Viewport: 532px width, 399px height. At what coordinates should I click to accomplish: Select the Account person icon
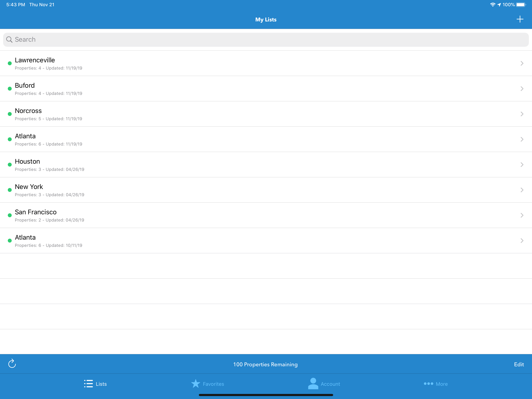pyautogui.click(x=313, y=383)
